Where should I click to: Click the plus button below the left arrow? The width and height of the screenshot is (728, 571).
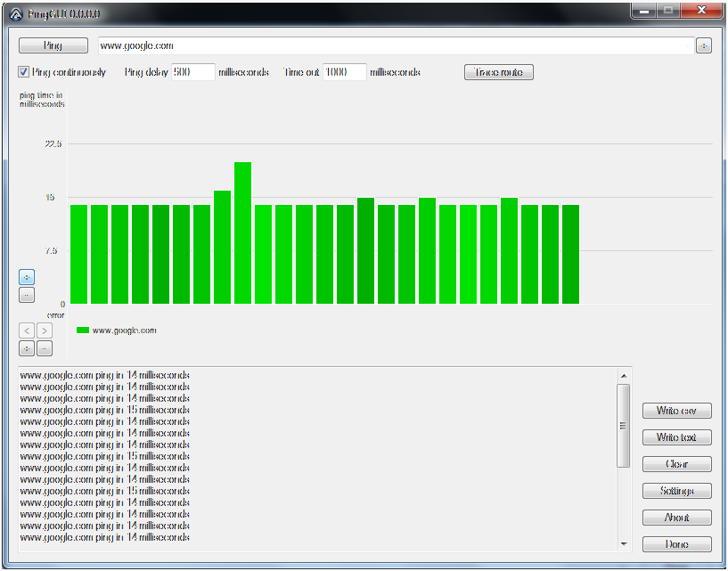(x=27, y=348)
